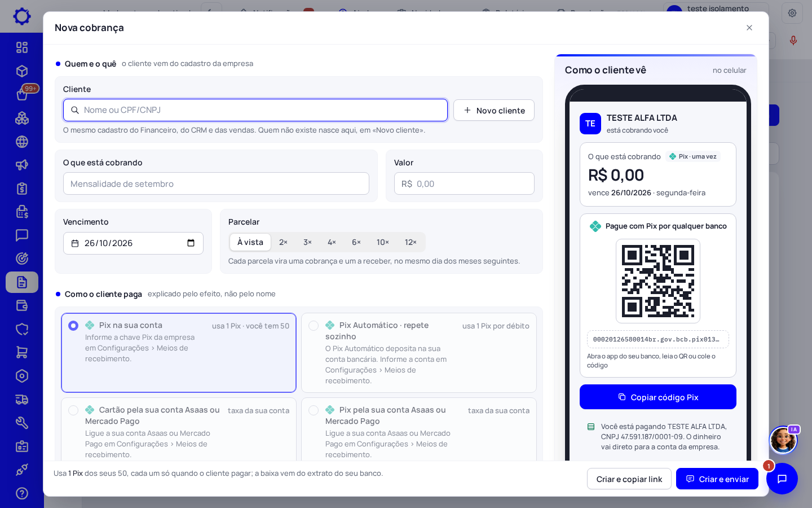Select Pix na sua conta payment option
This screenshot has height=508, width=812.
179,353
